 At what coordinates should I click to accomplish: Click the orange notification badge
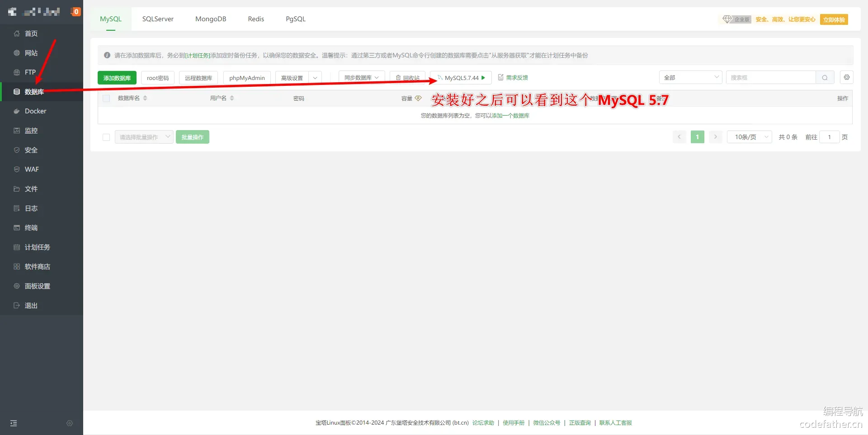click(x=76, y=12)
